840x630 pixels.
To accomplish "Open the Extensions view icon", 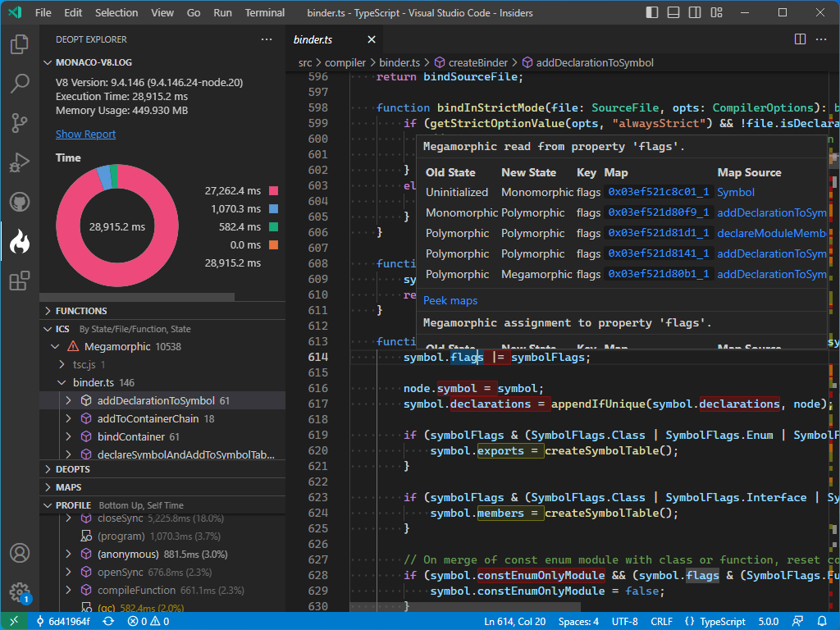I will [20, 280].
